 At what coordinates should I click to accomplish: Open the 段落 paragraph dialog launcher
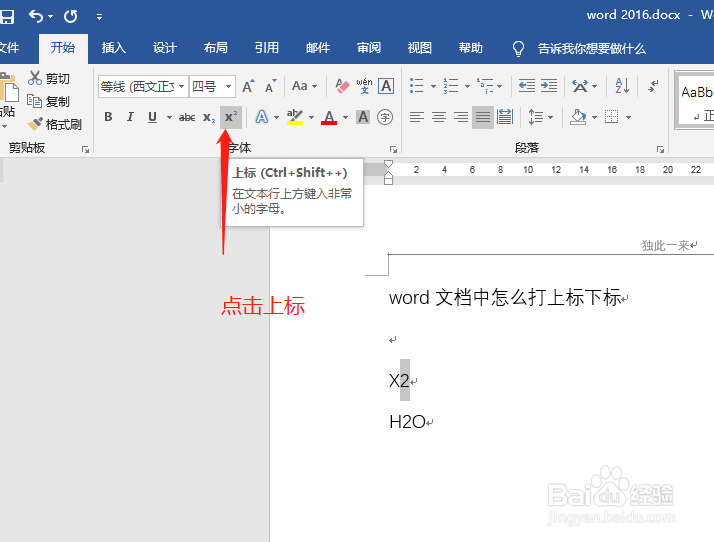pos(660,149)
